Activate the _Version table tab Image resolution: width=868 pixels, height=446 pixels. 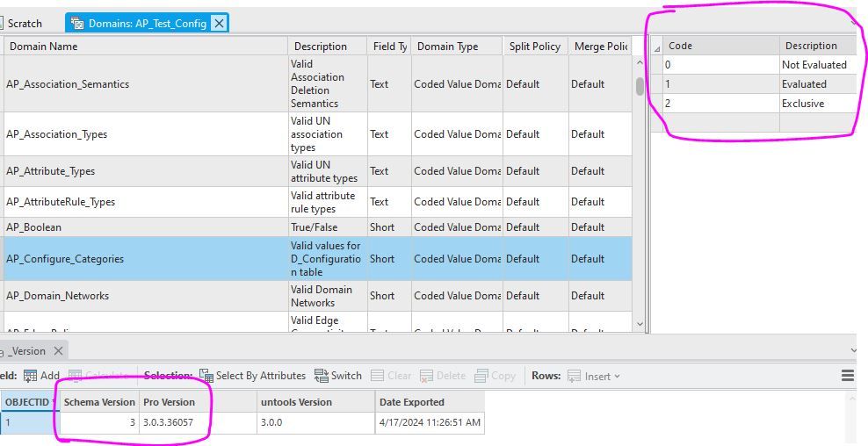(26, 351)
